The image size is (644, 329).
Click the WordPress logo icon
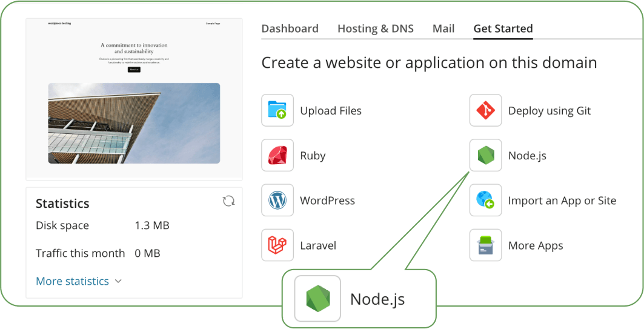(x=277, y=201)
